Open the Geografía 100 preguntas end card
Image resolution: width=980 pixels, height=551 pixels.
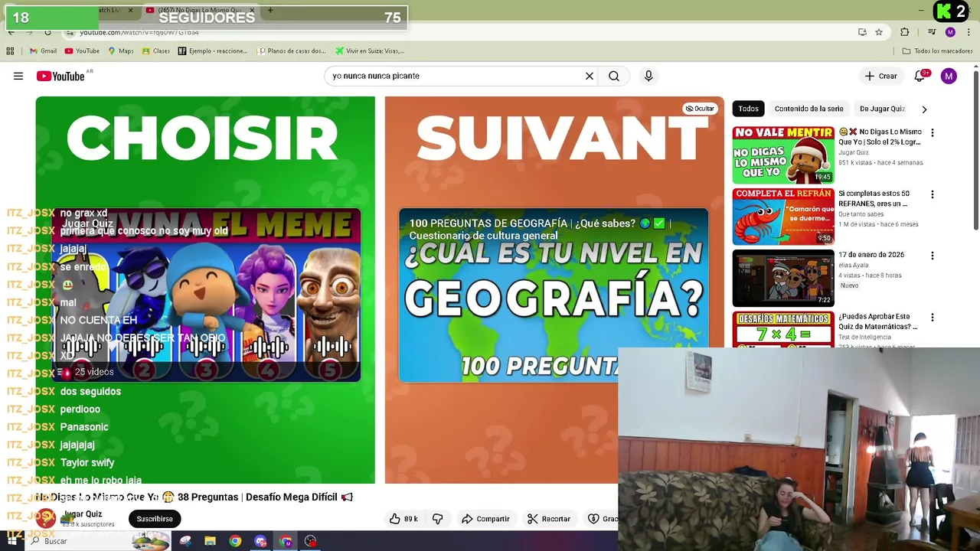coord(553,295)
